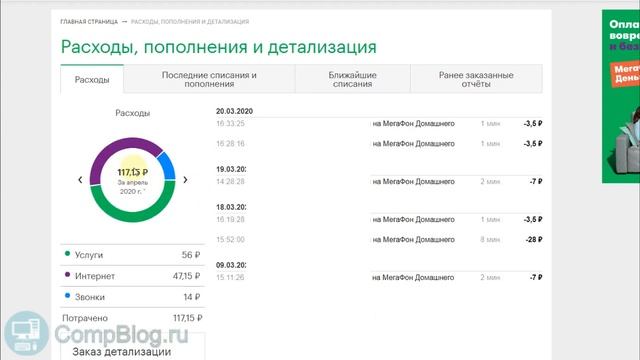640x360 pixels.
Task: Select the call entry at 15:11:26
Action: coord(379,277)
